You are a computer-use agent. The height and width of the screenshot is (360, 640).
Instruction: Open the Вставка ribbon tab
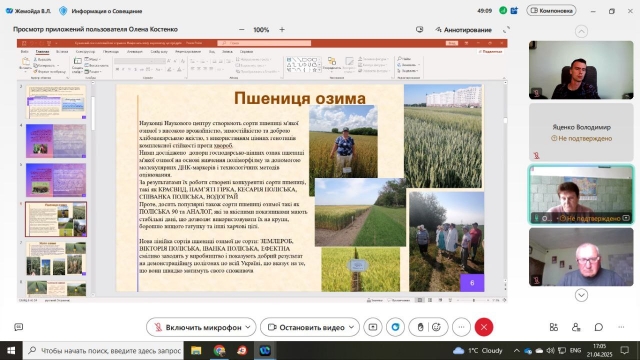62,52
